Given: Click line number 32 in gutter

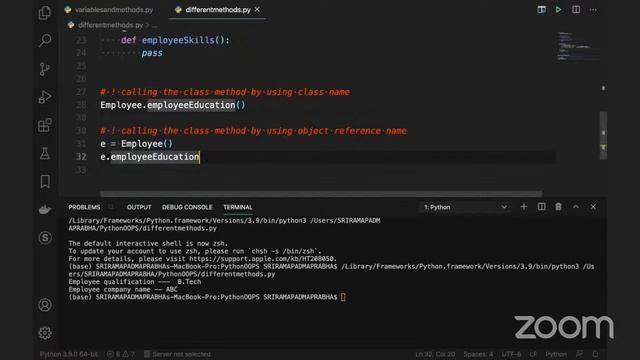Looking at the screenshot, I should click(81, 157).
